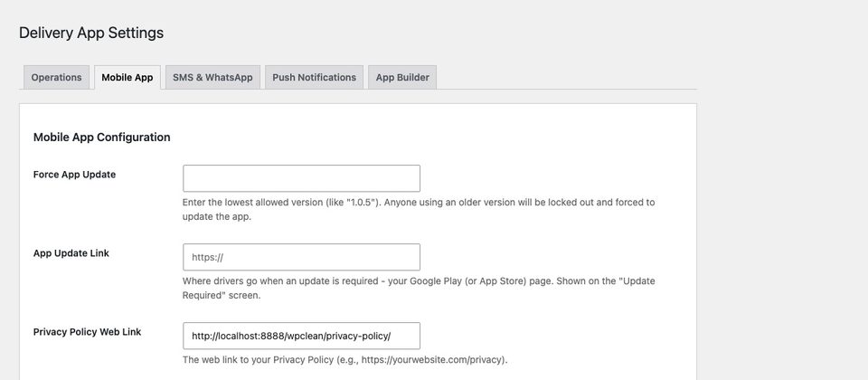Click the 'Where drivers go when an update' description
Screen dimensions: 868x380
[419, 288]
